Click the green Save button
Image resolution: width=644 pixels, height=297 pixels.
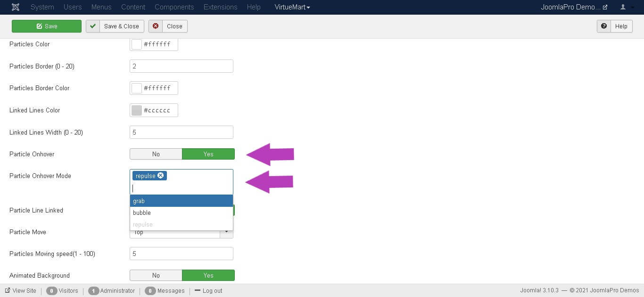47,26
